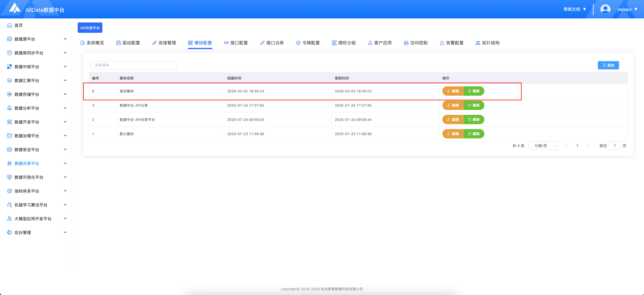Click the user avatar icon
The width and height of the screenshot is (644, 295).
(605, 9)
